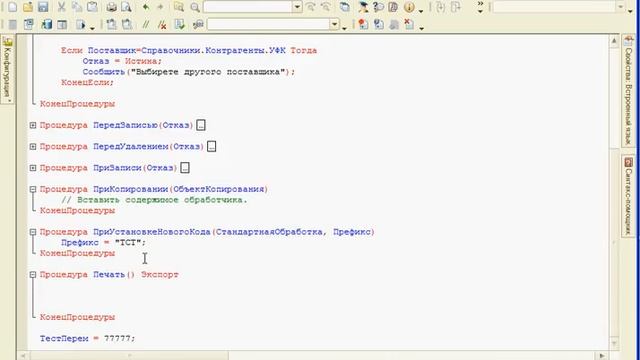Viewport: 640px width, 360px height.
Task: Open the Свойства: Встроенный язык side tab
Action: [x=629, y=90]
